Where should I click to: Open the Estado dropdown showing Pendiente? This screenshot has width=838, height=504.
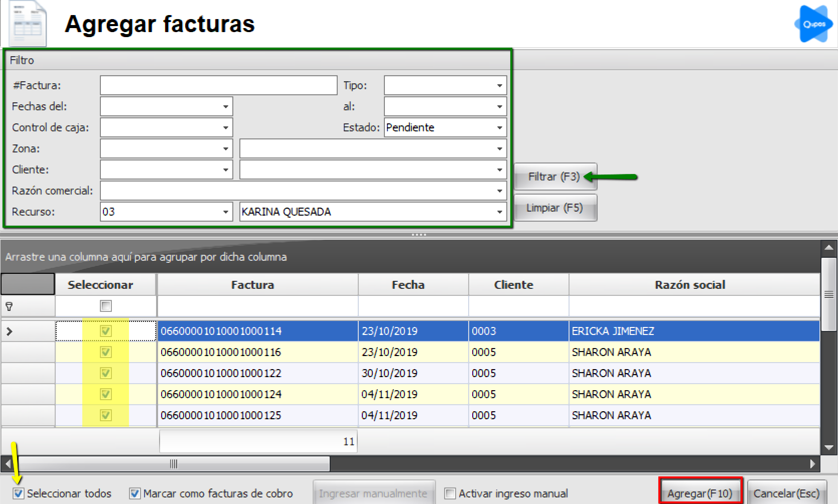[499, 128]
